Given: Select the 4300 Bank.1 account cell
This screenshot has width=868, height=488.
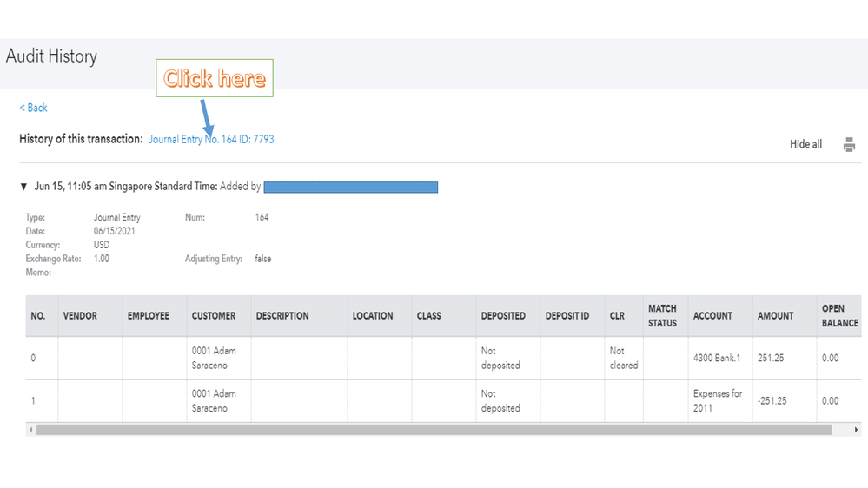Looking at the screenshot, I should [718, 358].
